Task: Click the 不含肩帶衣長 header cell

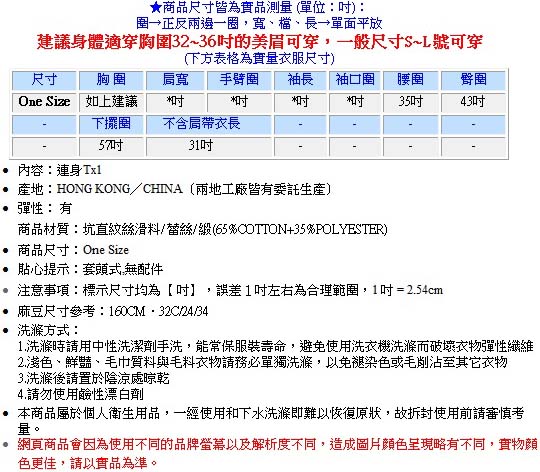Action: point(209,124)
